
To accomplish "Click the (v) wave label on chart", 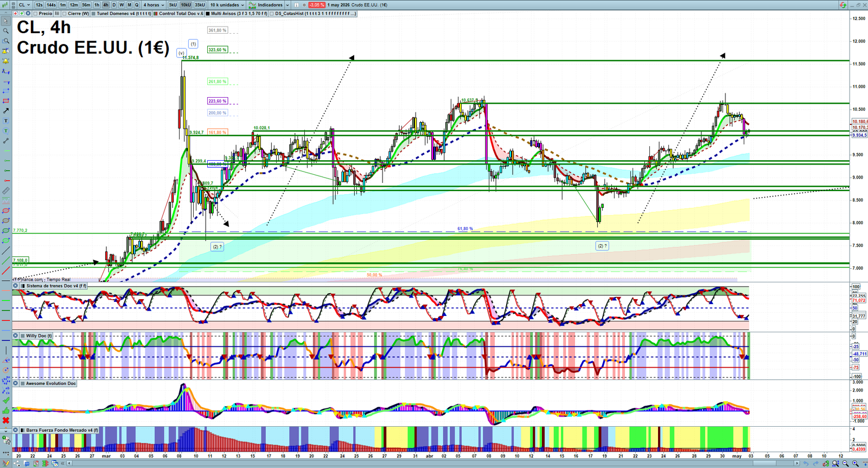I will click(181, 53).
